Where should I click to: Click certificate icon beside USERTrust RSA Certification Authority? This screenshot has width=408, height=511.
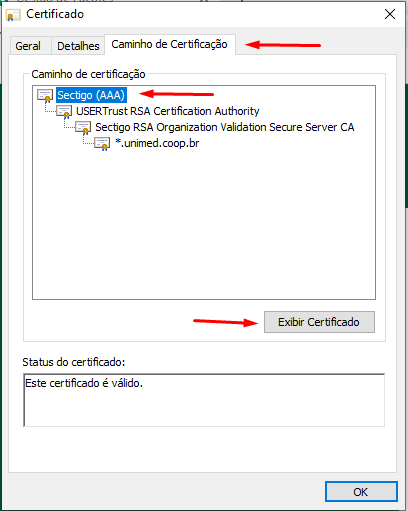(64, 112)
